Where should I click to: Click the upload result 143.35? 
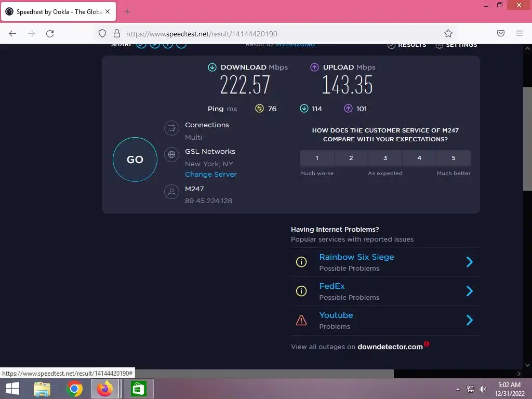point(347,85)
